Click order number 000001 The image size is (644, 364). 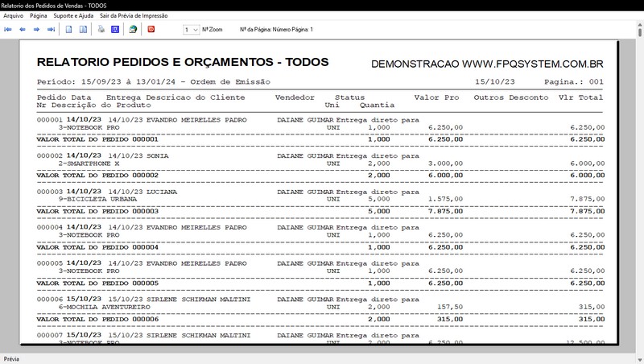[50, 120]
